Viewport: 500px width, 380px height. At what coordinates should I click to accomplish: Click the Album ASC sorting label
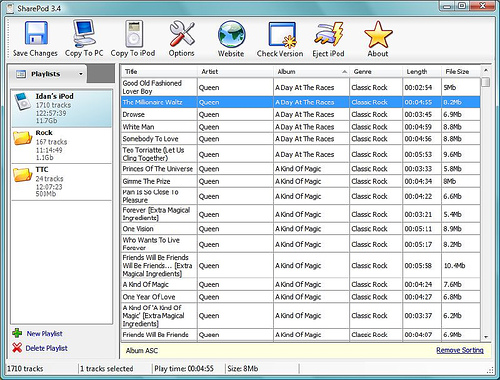142,351
